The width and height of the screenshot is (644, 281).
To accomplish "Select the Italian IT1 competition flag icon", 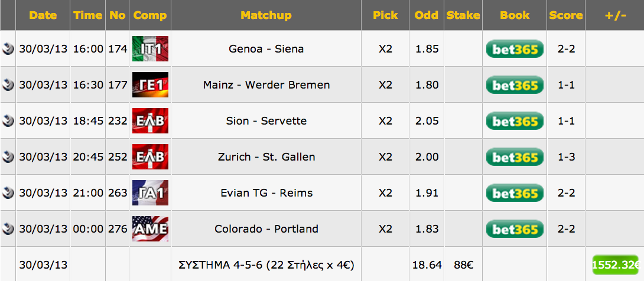I will [x=150, y=49].
